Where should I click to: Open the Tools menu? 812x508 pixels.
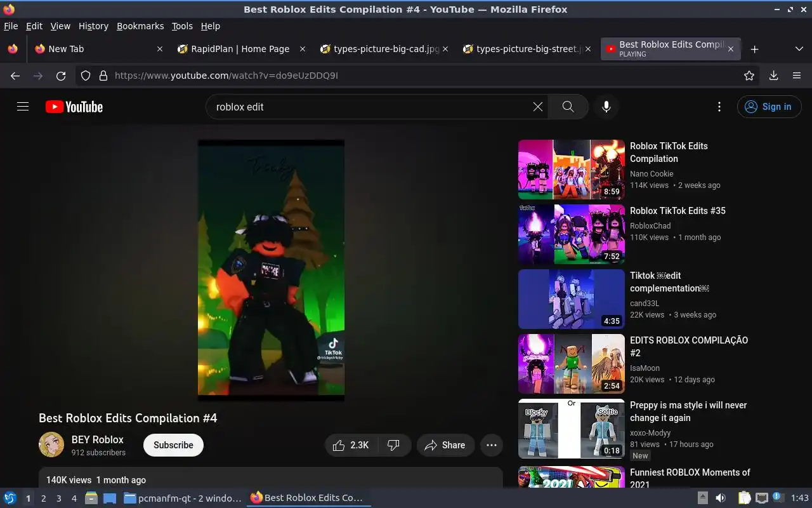[x=182, y=26]
